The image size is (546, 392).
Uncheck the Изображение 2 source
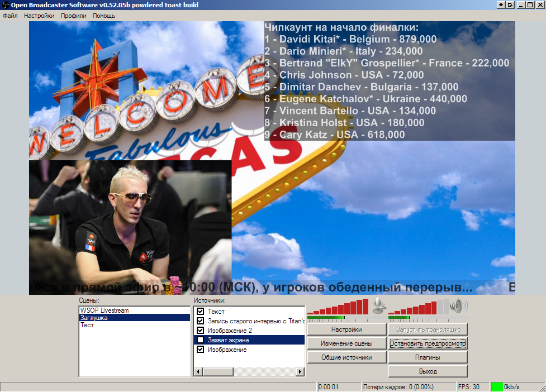pyautogui.click(x=201, y=330)
